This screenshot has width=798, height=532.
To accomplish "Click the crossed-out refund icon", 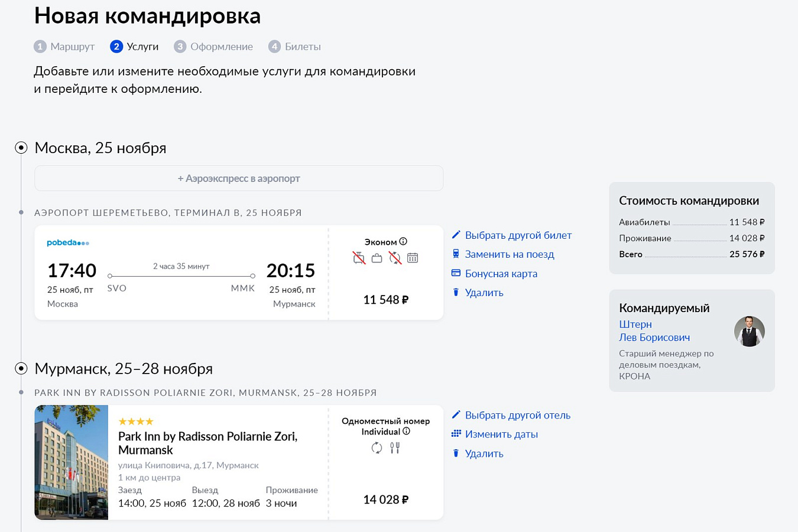I will pos(395,258).
